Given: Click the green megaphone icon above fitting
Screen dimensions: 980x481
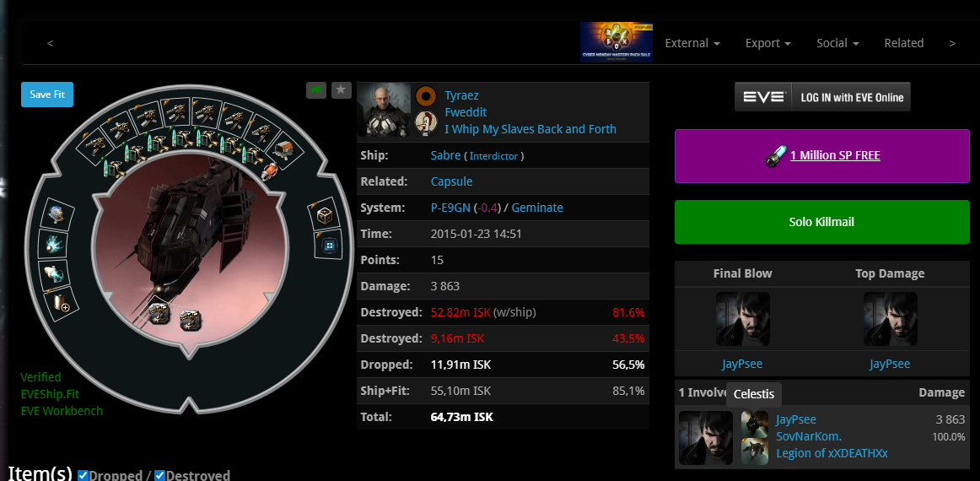Looking at the screenshot, I should tap(316, 90).
